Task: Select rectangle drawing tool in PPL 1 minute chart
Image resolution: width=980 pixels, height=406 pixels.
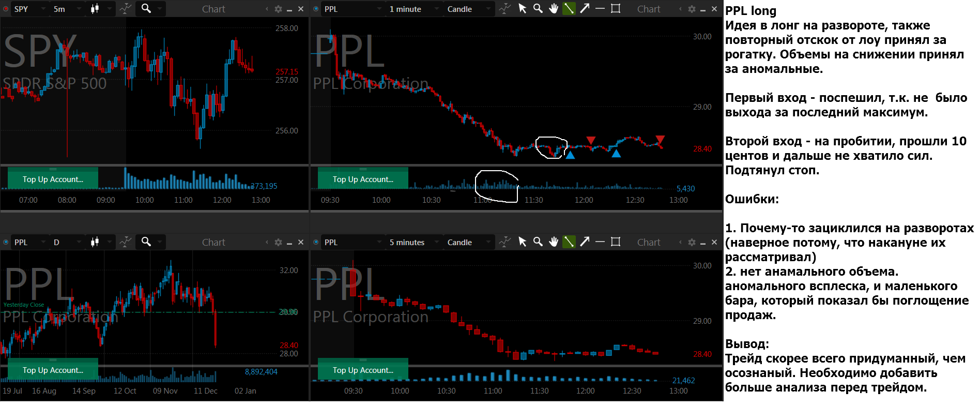Action: pos(616,9)
